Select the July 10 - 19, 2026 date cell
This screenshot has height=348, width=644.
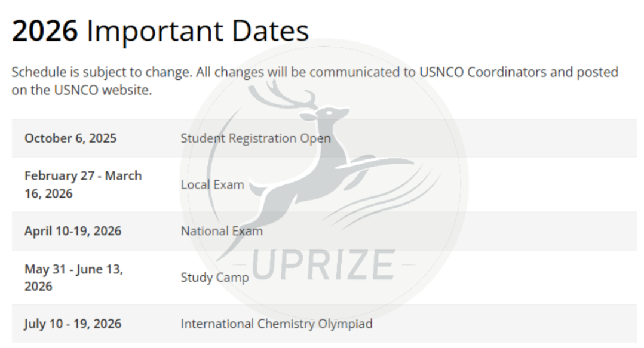(73, 324)
